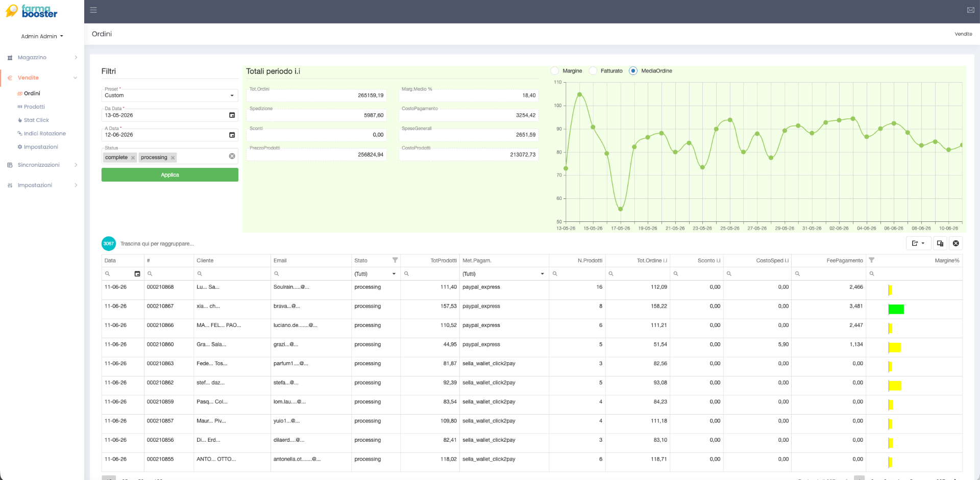980x480 pixels.
Task: Open the Prodotti submenu item
Action: (34, 107)
